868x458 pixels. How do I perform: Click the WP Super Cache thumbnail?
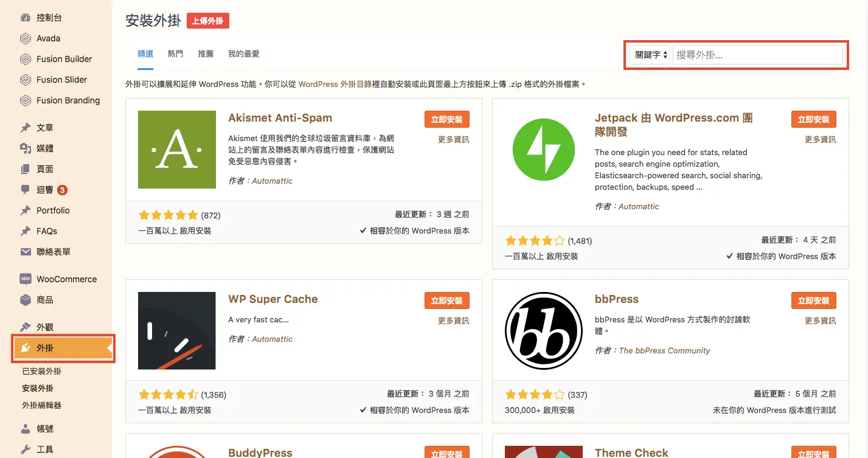(x=177, y=331)
